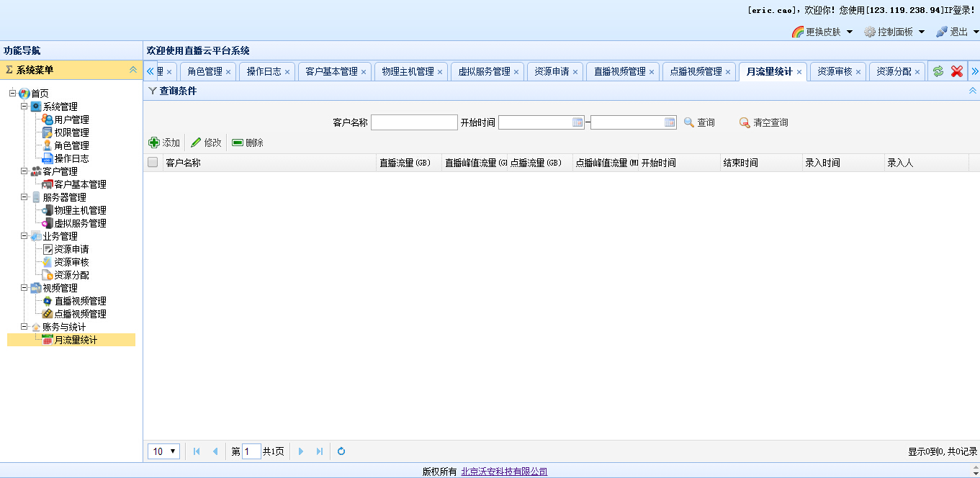Click the magnifier query (查询) icon

coord(689,122)
